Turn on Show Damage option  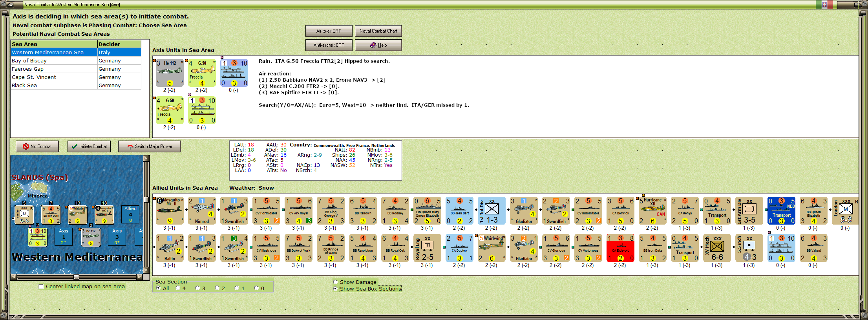335,282
